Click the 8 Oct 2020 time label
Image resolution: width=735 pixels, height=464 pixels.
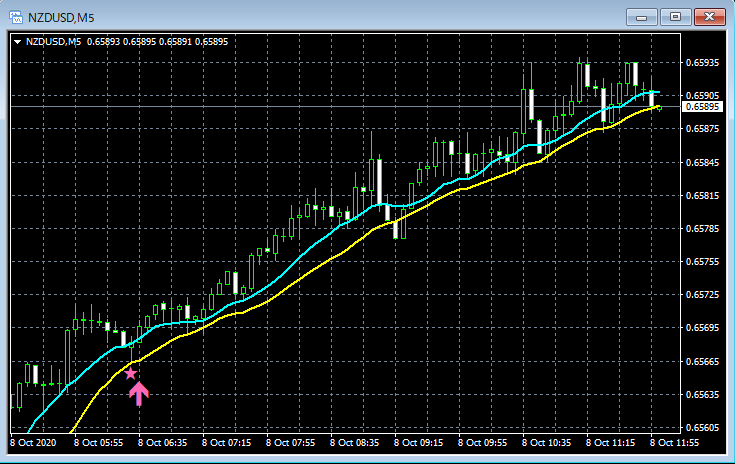click(x=33, y=442)
